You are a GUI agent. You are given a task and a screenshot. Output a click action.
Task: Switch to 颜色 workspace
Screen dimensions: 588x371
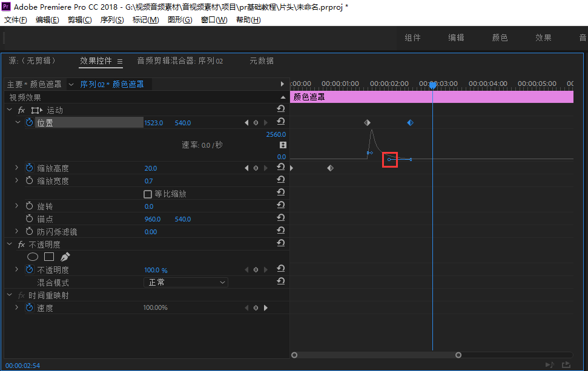pyautogui.click(x=500, y=38)
